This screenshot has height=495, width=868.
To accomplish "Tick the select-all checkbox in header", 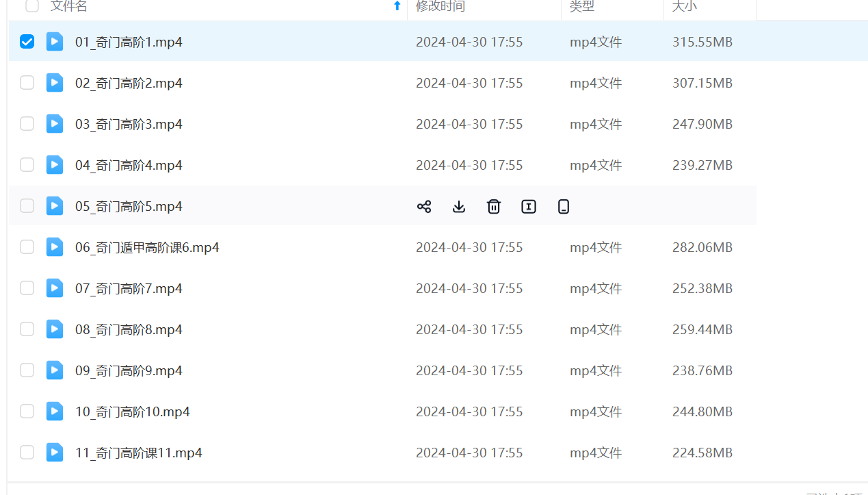I will pos(32,6).
